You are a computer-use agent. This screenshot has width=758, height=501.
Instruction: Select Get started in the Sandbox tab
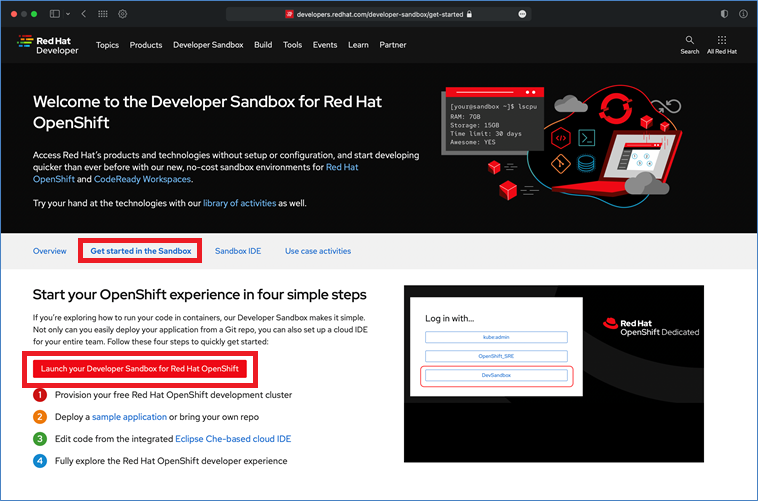coord(141,251)
